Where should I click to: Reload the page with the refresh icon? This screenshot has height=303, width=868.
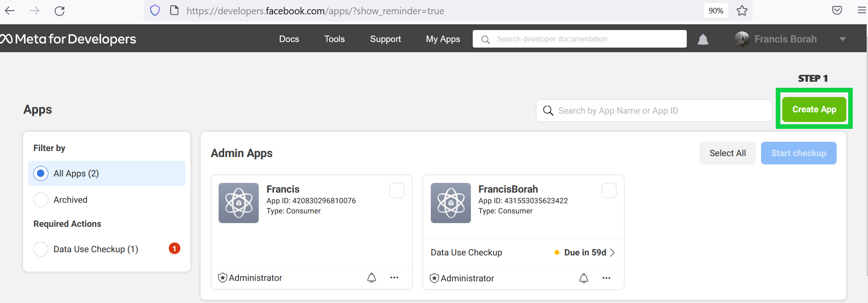coord(59,11)
